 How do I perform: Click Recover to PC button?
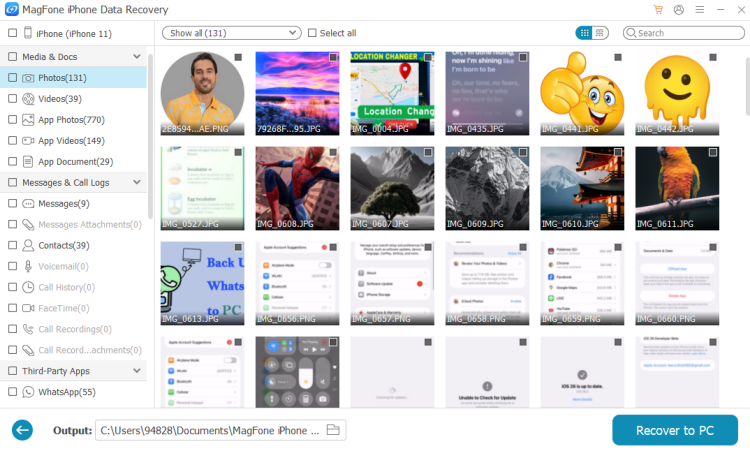675,430
